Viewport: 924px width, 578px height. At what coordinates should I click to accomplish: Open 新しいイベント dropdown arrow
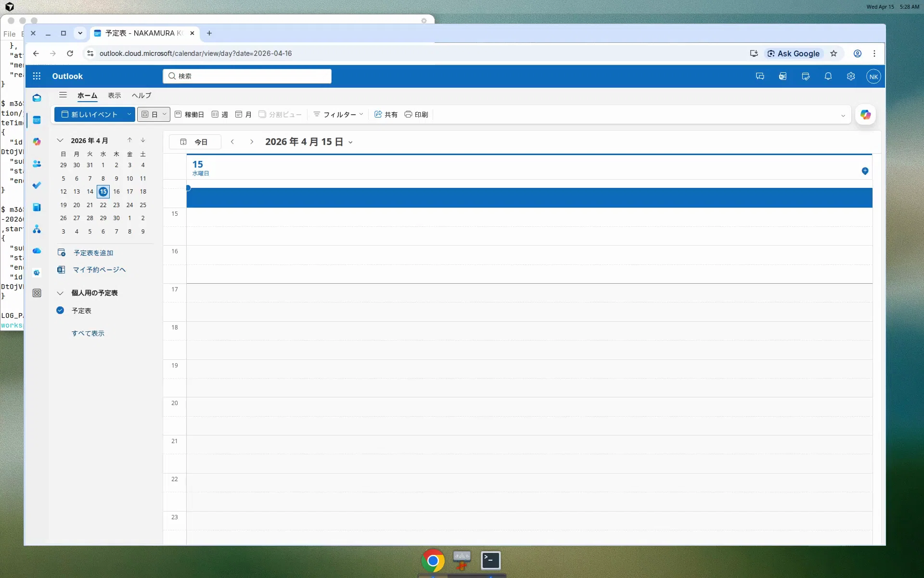[129, 115]
